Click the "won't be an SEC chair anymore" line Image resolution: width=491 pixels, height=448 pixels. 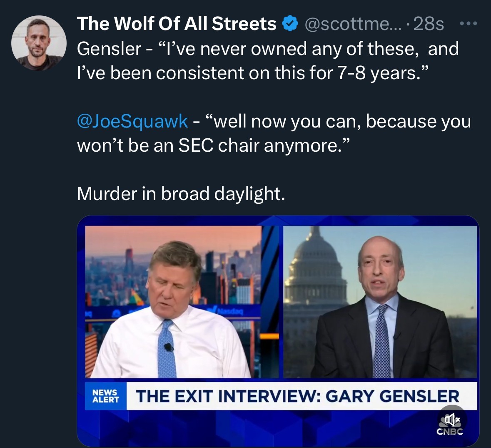pyautogui.click(x=211, y=145)
